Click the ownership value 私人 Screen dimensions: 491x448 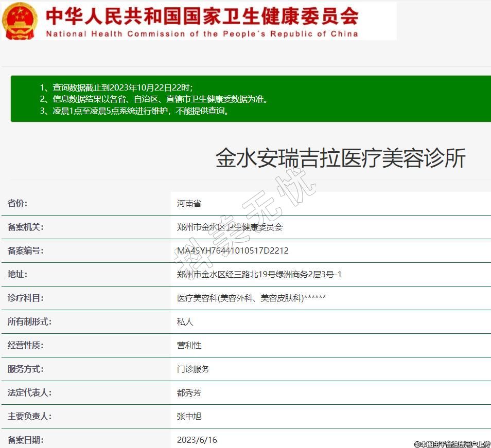coord(185,321)
